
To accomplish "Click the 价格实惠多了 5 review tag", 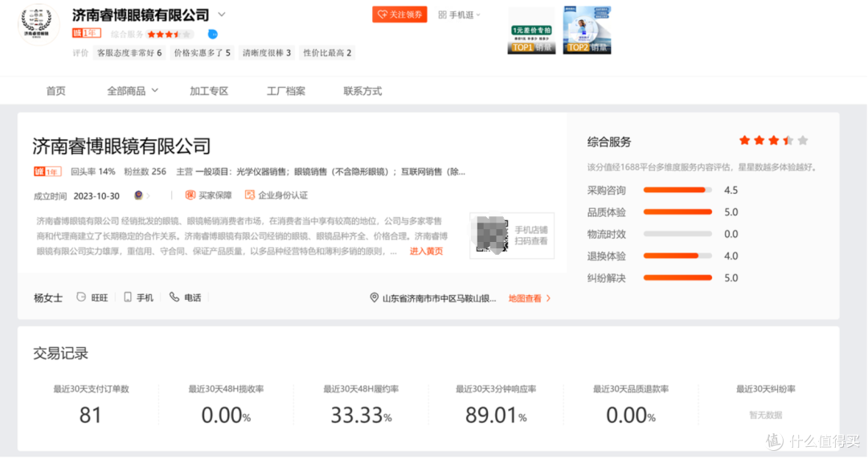I will (202, 52).
